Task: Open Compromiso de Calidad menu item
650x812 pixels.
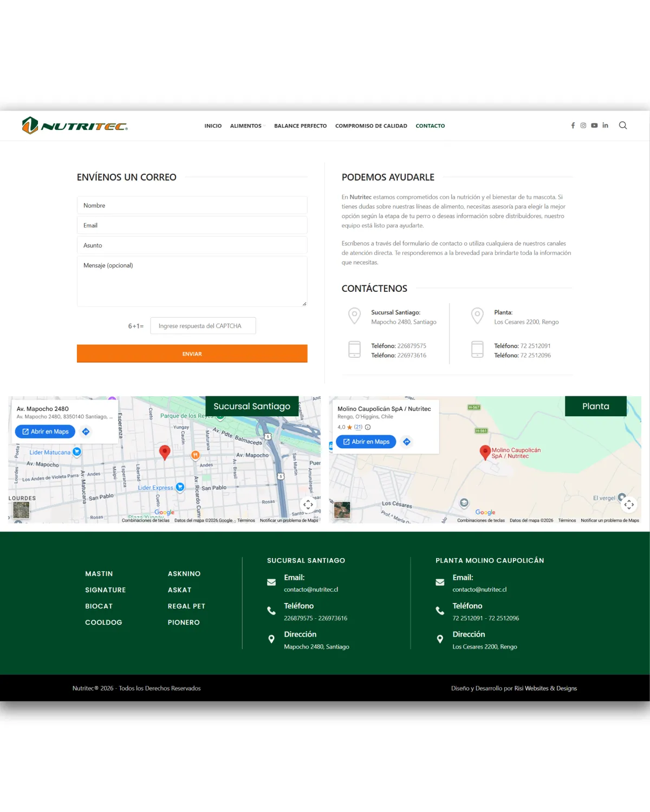Action: pyautogui.click(x=371, y=126)
